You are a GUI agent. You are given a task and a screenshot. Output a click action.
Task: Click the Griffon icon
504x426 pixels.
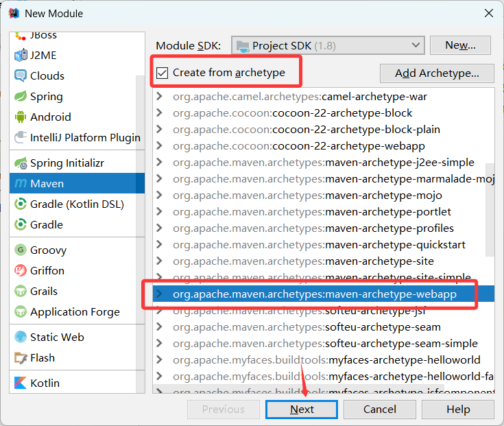click(x=21, y=271)
